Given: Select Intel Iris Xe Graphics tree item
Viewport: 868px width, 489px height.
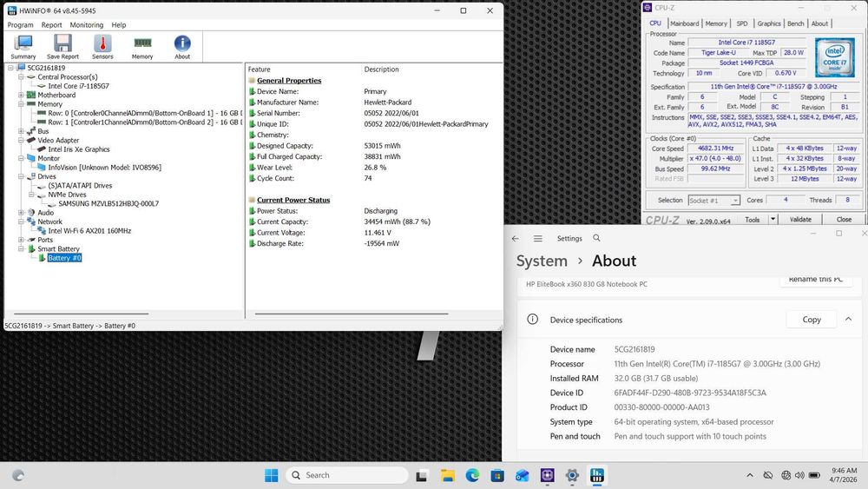Looking at the screenshot, I should click(79, 149).
